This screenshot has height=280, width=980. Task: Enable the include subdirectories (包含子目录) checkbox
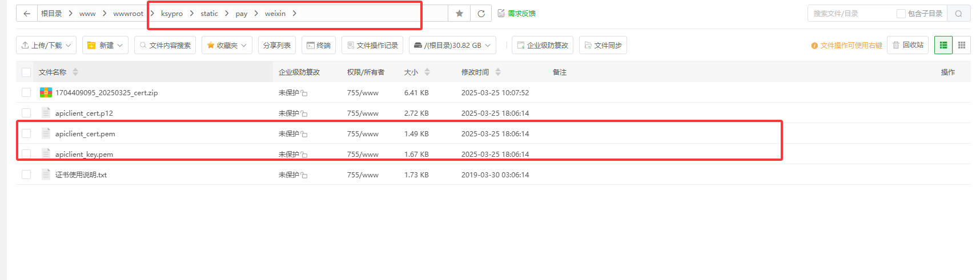[x=901, y=14]
